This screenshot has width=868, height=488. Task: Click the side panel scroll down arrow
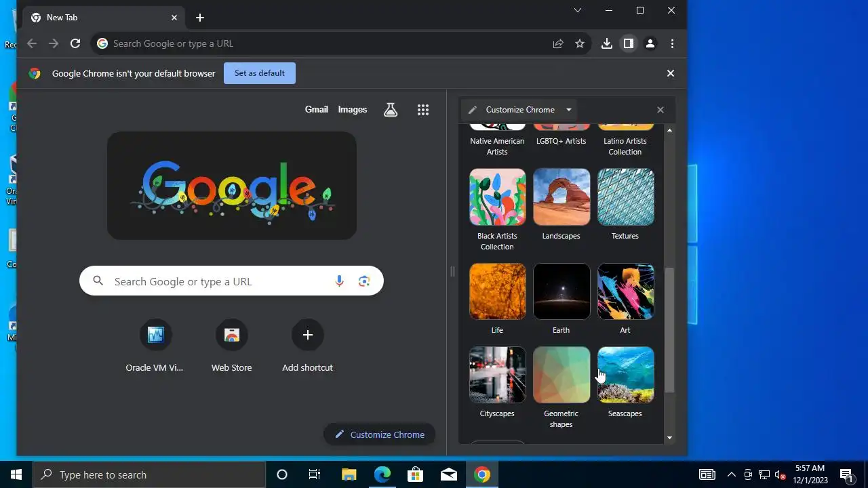[x=670, y=438]
